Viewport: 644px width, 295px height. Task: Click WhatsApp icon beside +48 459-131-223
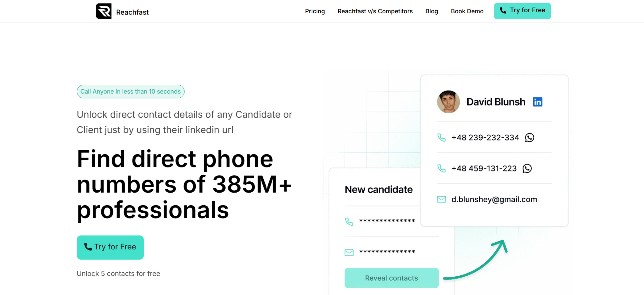527,168
